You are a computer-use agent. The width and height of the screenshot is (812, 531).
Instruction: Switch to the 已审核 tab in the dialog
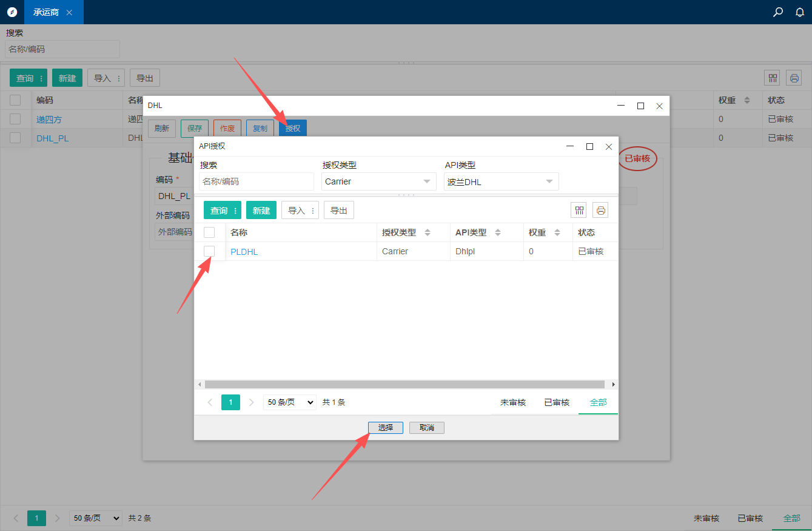(556, 402)
